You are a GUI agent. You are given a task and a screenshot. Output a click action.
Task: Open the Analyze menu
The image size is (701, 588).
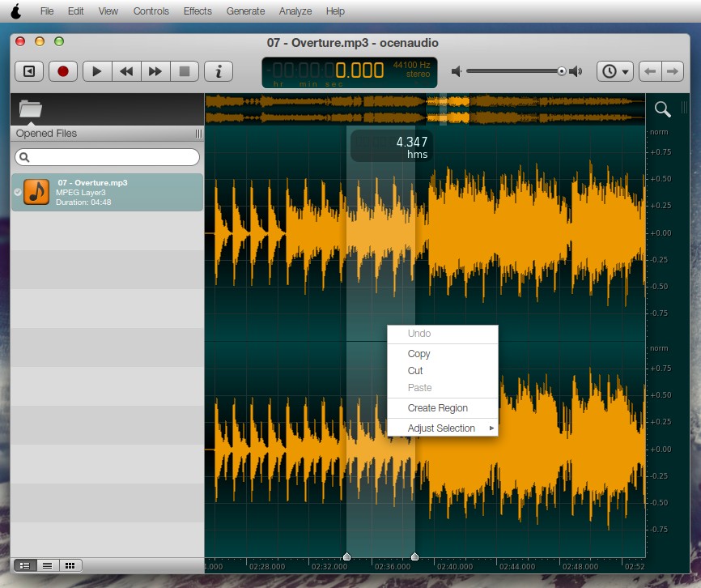click(295, 11)
